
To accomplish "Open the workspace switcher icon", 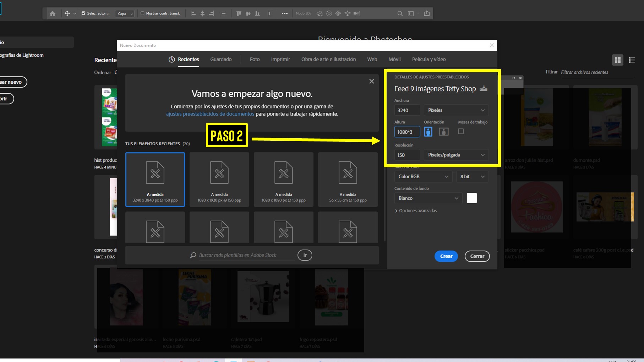I will click(x=411, y=13).
